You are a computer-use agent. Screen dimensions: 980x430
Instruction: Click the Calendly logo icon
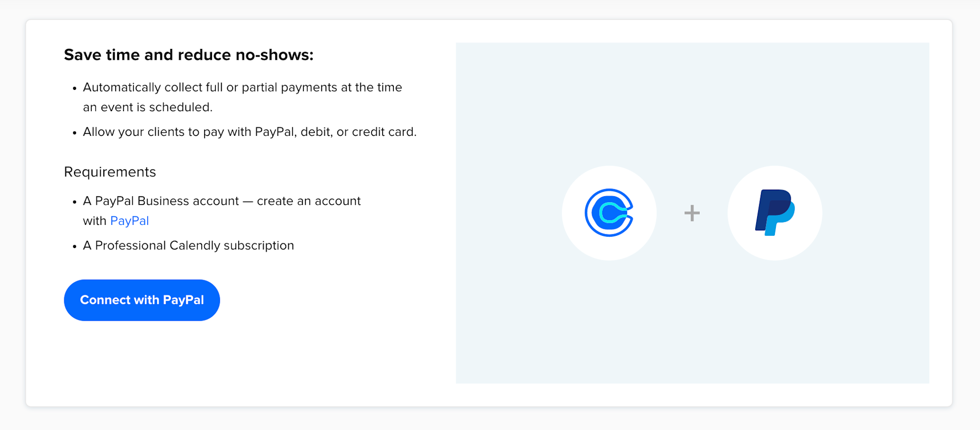[x=609, y=213]
